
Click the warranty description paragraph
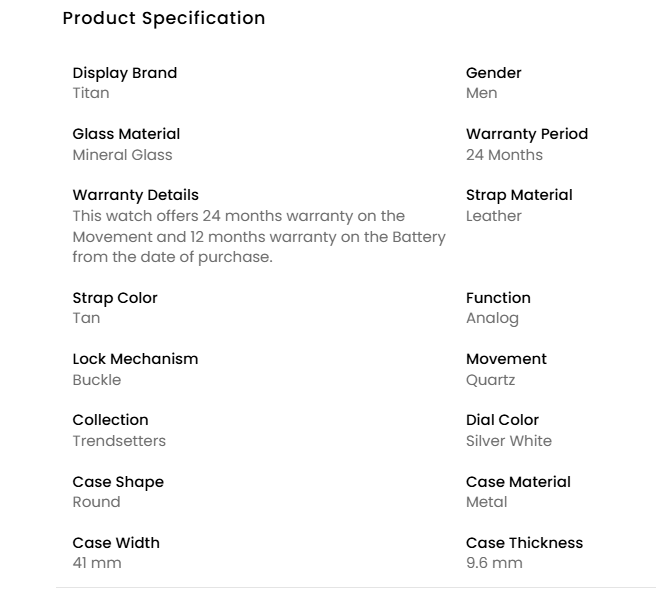point(258,236)
